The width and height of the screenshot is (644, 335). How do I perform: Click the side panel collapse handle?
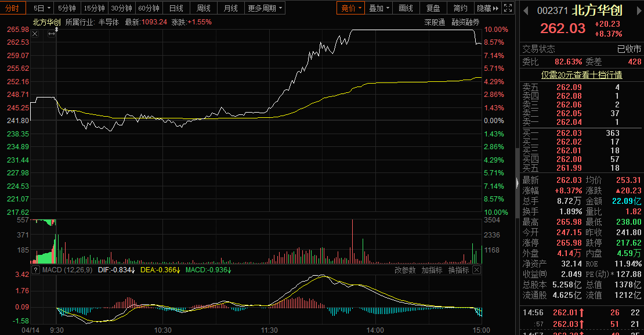click(x=517, y=183)
